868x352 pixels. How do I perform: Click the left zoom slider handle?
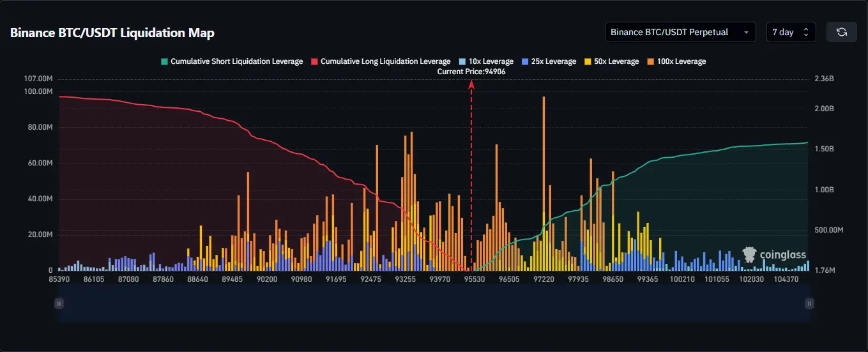point(59,304)
